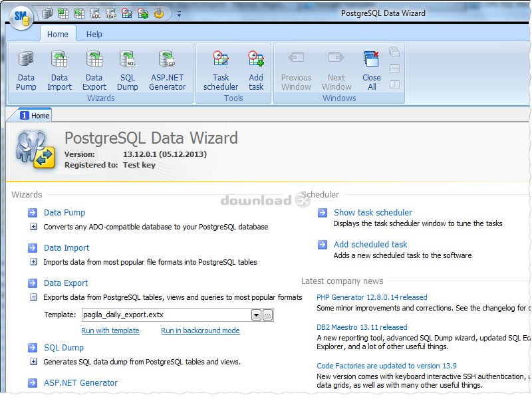Open the SM application menu orb
Viewport: 532px width, 399px height.
coord(21,17)
